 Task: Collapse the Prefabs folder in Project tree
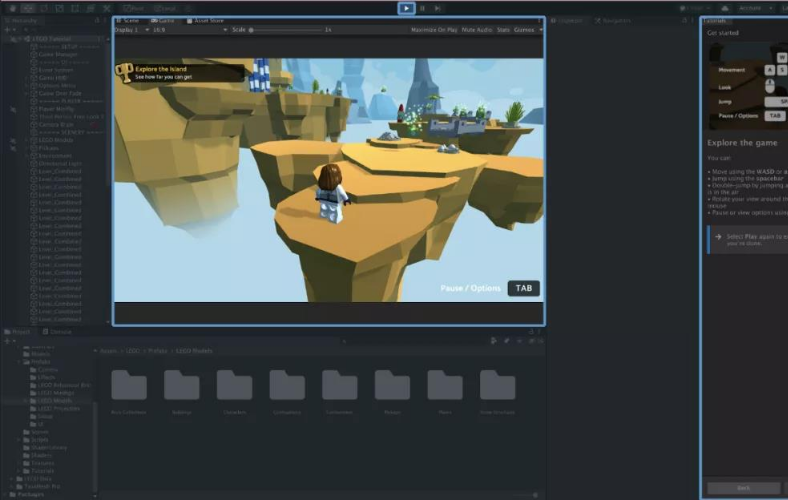click(19, 362)
